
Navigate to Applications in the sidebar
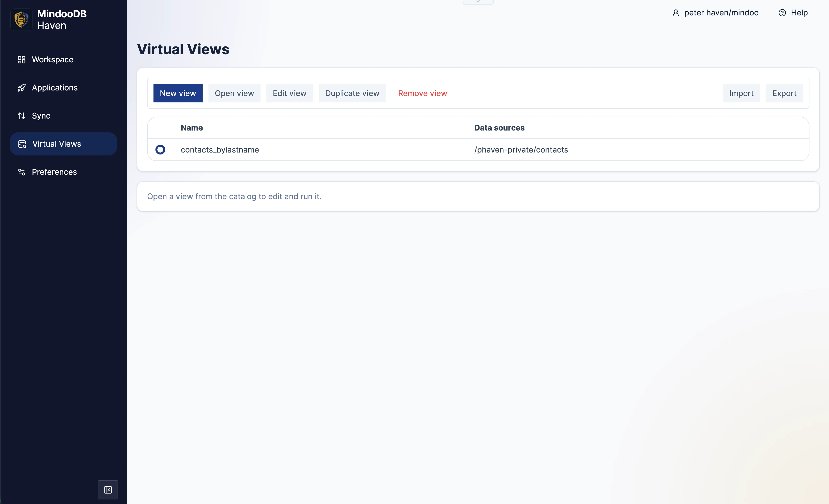click(x=55, y=88)
